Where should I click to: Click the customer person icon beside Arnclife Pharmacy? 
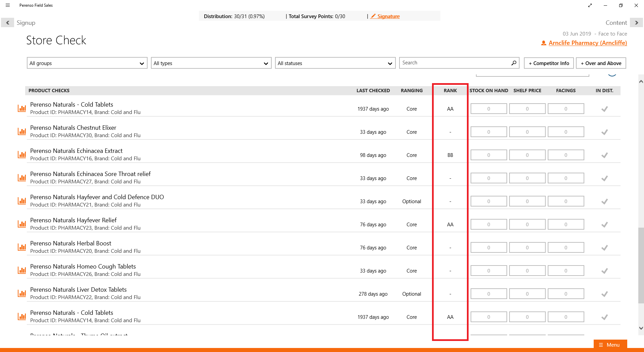pos(544,43)
